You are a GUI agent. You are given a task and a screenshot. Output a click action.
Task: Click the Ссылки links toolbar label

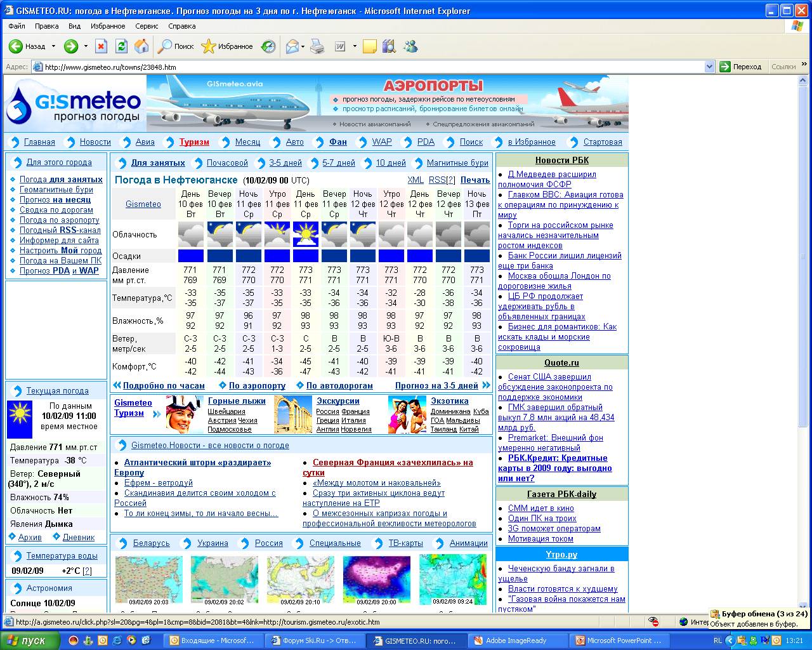[783, 67]
